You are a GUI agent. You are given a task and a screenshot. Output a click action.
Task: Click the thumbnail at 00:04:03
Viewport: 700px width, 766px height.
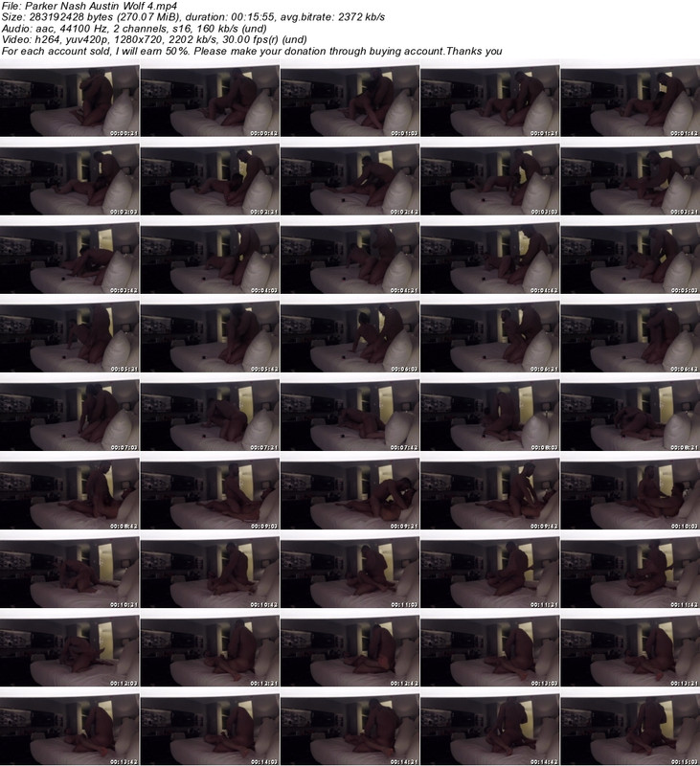tap(210, 258)
